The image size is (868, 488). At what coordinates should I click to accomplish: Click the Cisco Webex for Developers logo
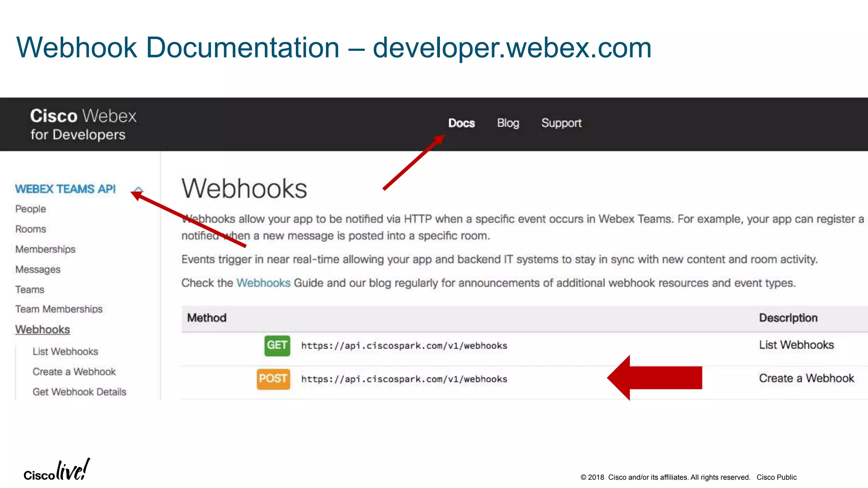point(83,124)
